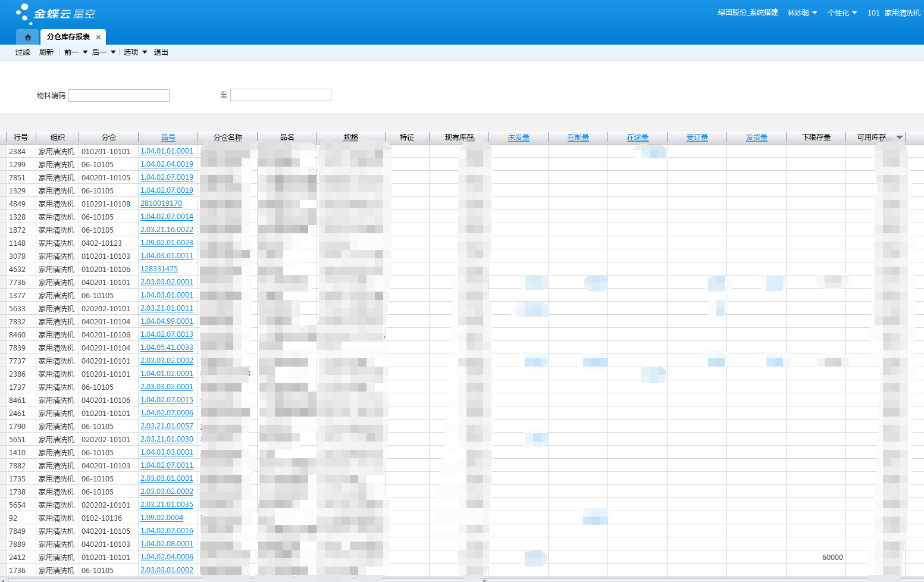
Task: Click the 品号 column header link
Action: [x=168, y=137]
